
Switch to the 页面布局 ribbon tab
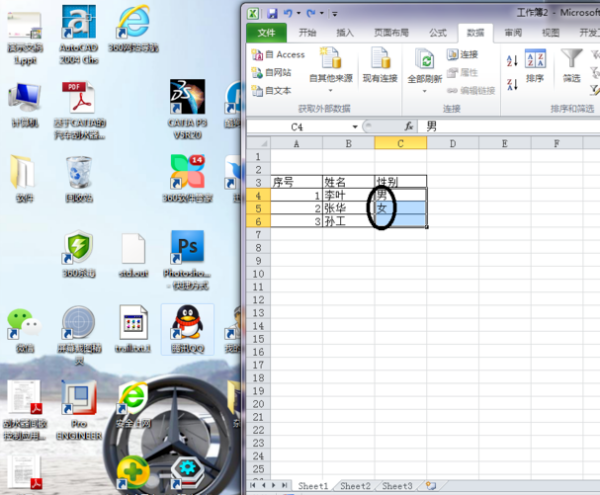coord(391,33)
